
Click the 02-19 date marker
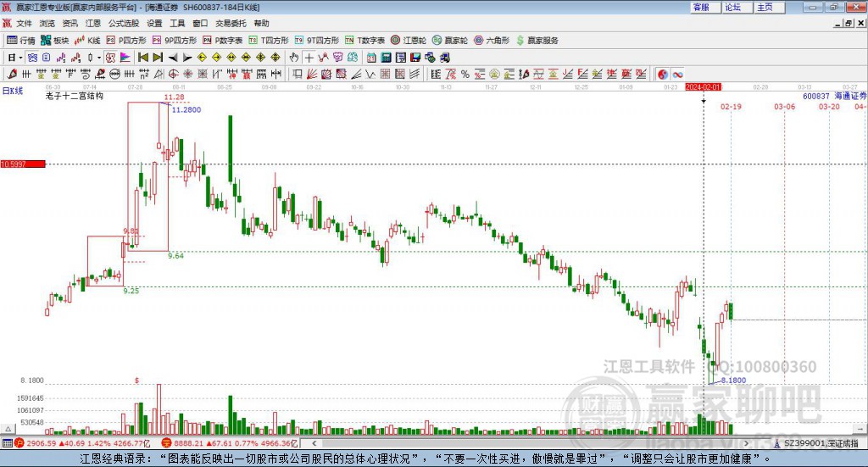tap(731, 107)
